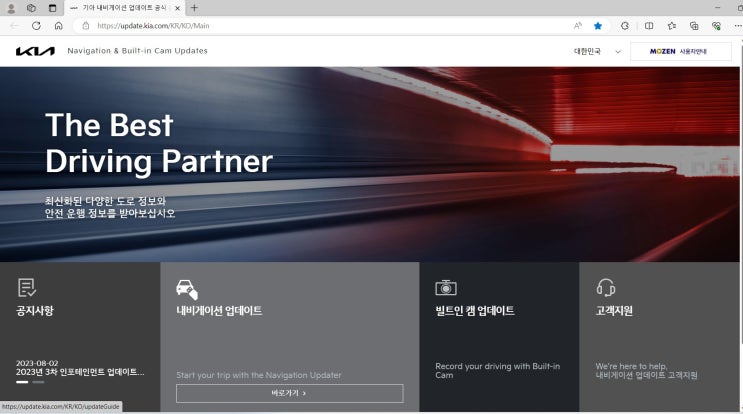743x414 pixels.
Task: Open the browser extensions refresh icon
Action: pos(625,26)
